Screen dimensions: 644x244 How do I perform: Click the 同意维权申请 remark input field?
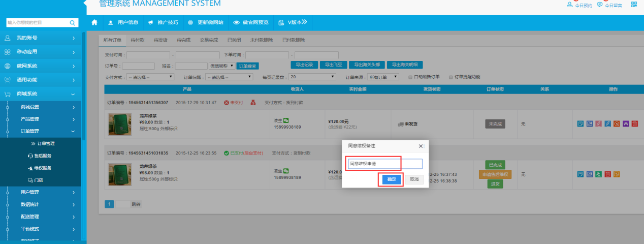click(384, 164)
